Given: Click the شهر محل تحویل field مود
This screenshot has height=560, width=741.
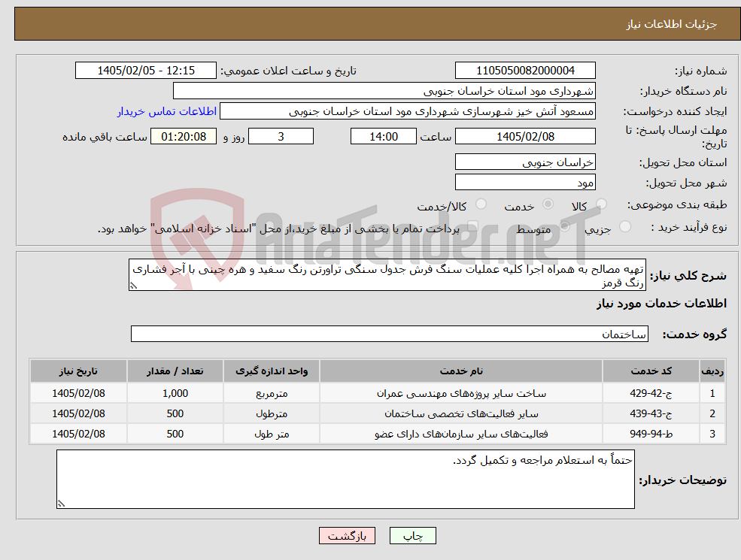Looking at the screenshot, I should (x=525, y=182).
